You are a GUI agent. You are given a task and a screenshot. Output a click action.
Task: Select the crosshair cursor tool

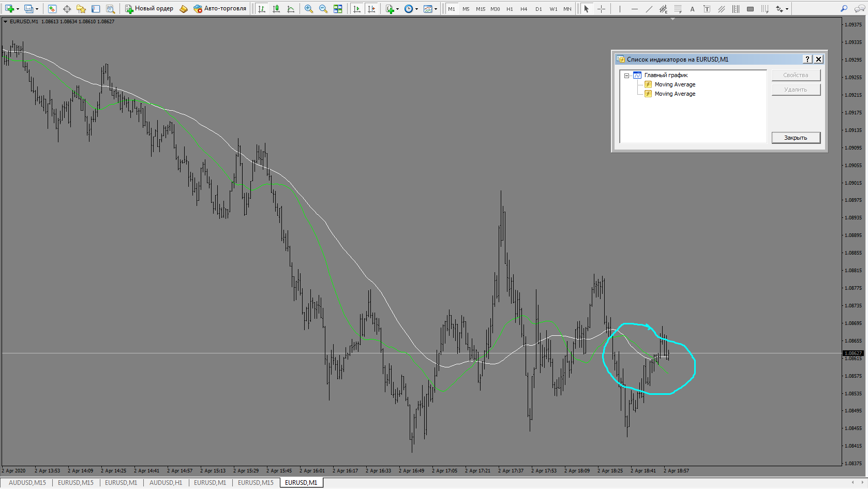[x=601, y=9]
